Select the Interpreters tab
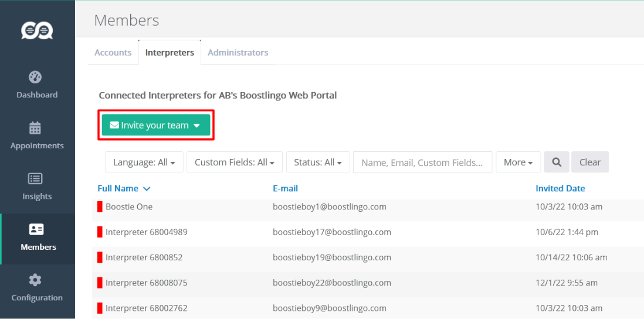This screenshot has height=319, width=644. [x=170, y=53]
